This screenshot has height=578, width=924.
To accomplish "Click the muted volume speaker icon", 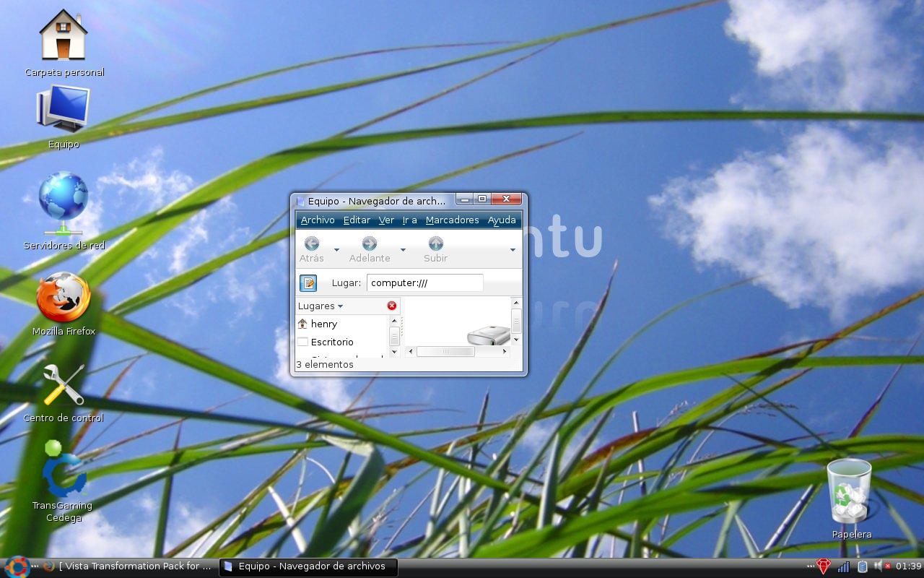I will 881,566.
